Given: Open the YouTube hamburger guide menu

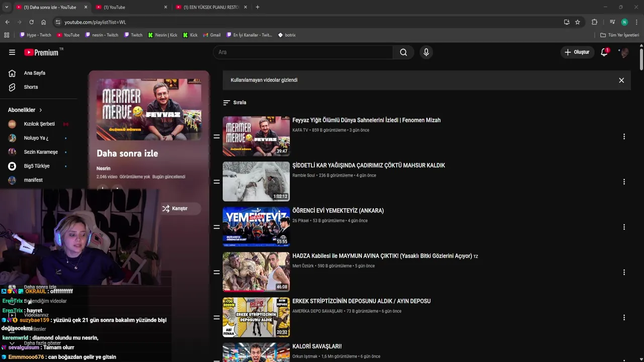Looking at the screenshot, I should click(12, 52).
